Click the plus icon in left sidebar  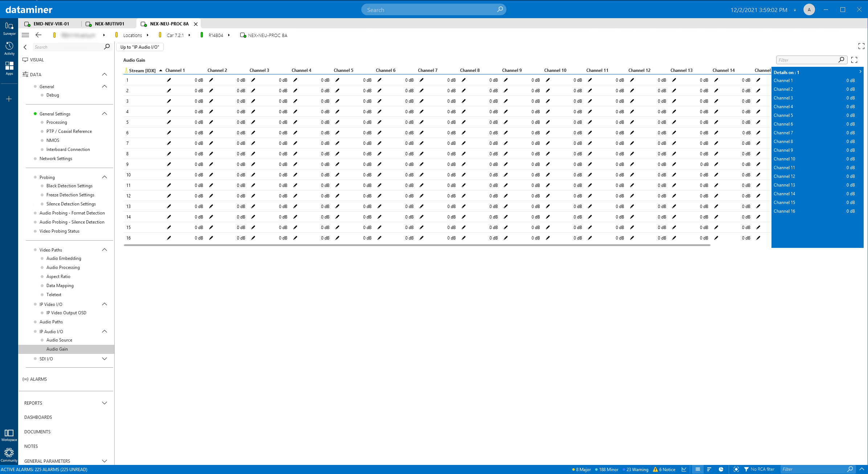(9, 99)
